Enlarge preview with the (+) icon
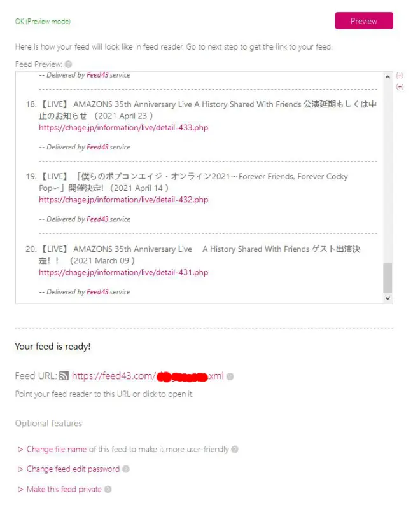The image size is (420, 517). pyautogui.click(x=400, y=86)
